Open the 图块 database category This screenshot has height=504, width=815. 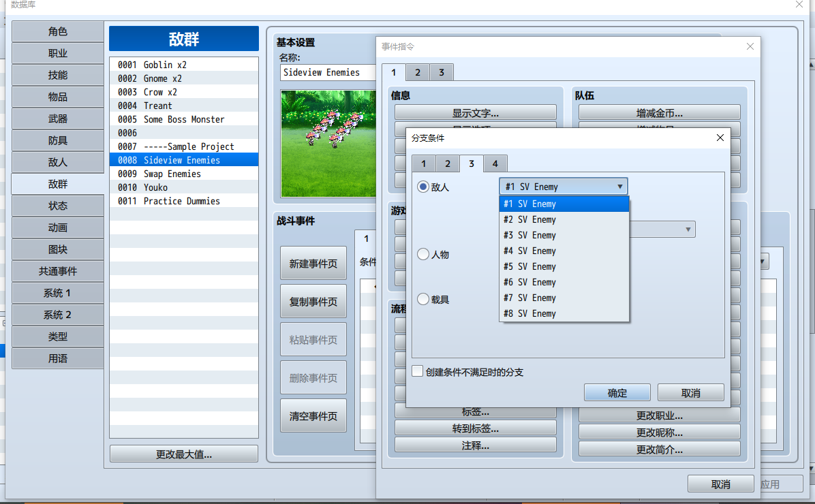[x=58, y=249]
